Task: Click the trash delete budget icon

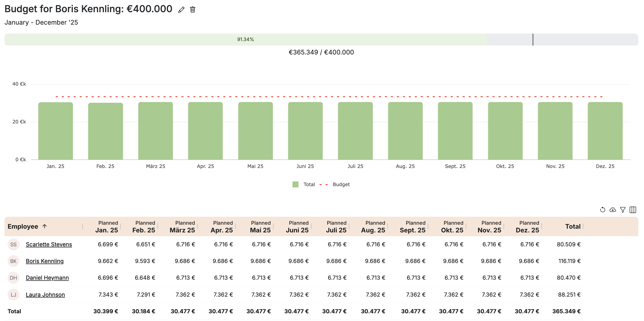Action: [x=192, y=10]
